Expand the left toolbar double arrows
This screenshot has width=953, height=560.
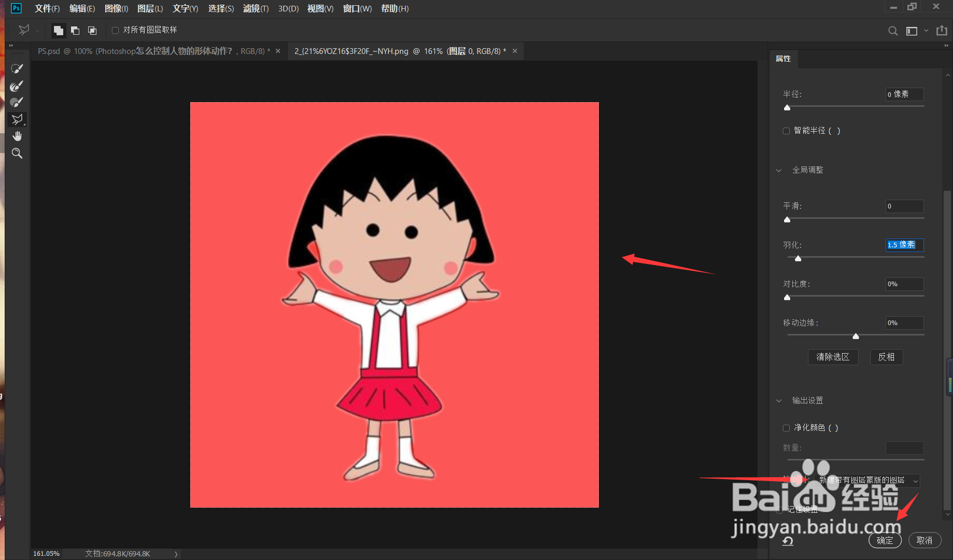[x=11, y=46]
